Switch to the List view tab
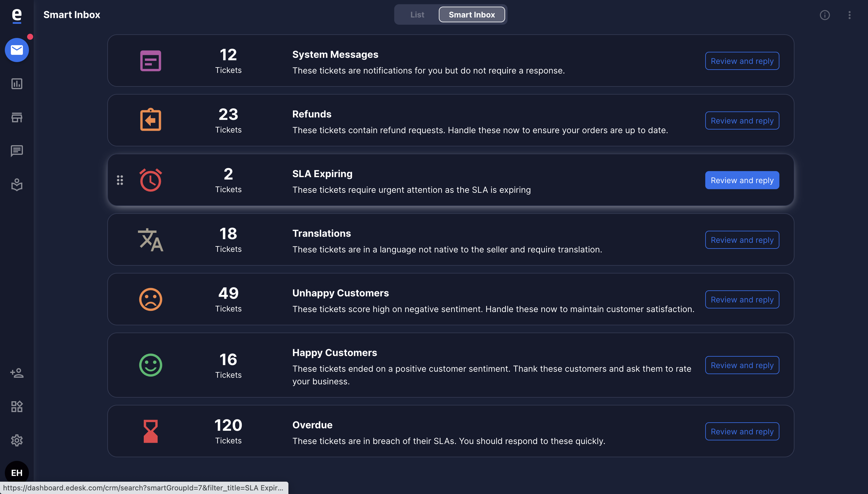This screenshot has height=494, width=868. tap(417, 14)
